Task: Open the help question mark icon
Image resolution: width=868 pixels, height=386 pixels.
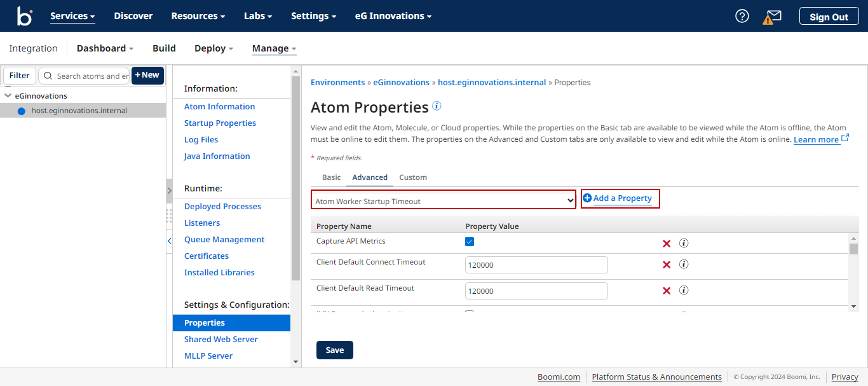Action: (x=742, y=16)
